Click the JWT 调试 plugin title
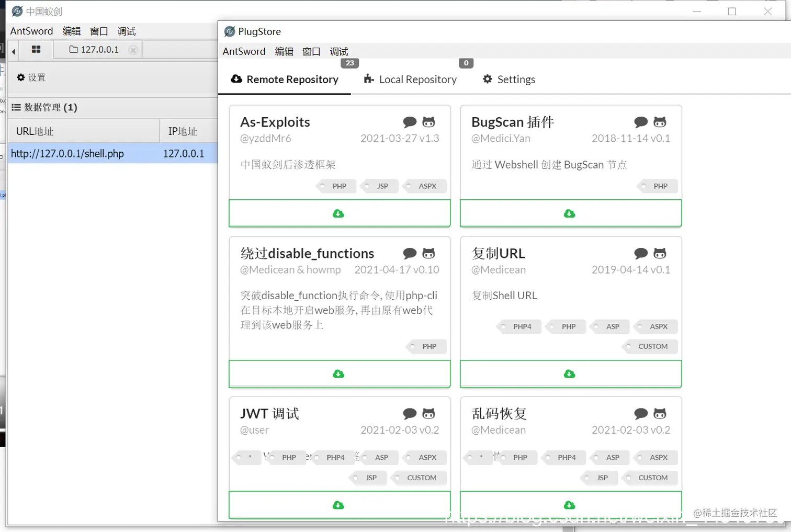This screenshot has height=532, width=791. click(269, 414)
